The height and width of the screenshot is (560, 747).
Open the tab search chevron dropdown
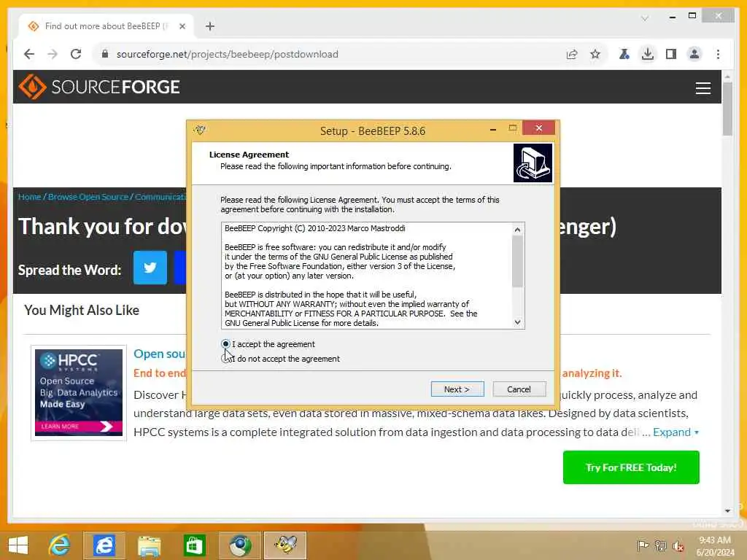coord(645,18)
